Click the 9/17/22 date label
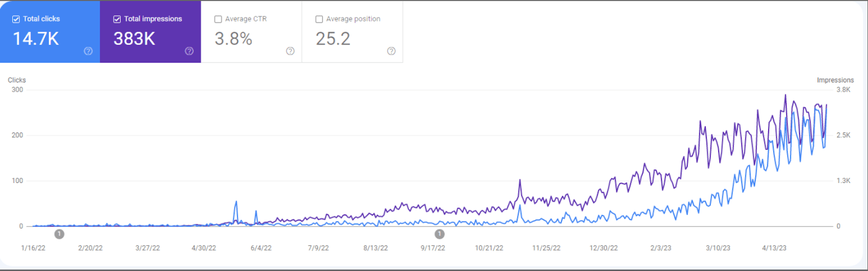The height and width of the screenshot is (271, 868). pos(433,248)
